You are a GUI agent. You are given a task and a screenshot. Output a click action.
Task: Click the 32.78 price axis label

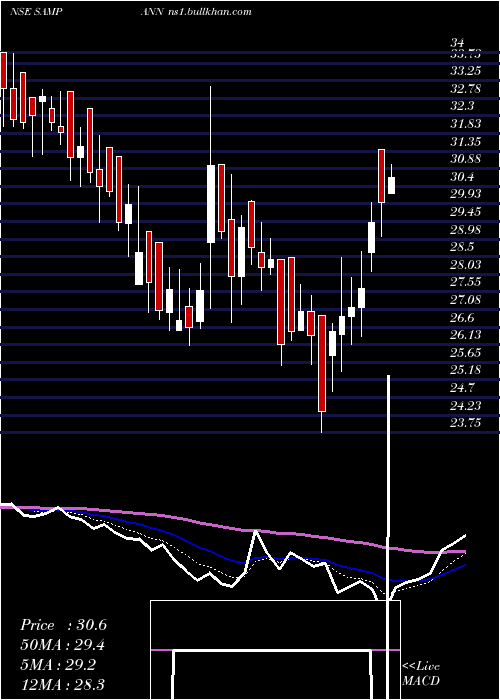coord(465,88)
